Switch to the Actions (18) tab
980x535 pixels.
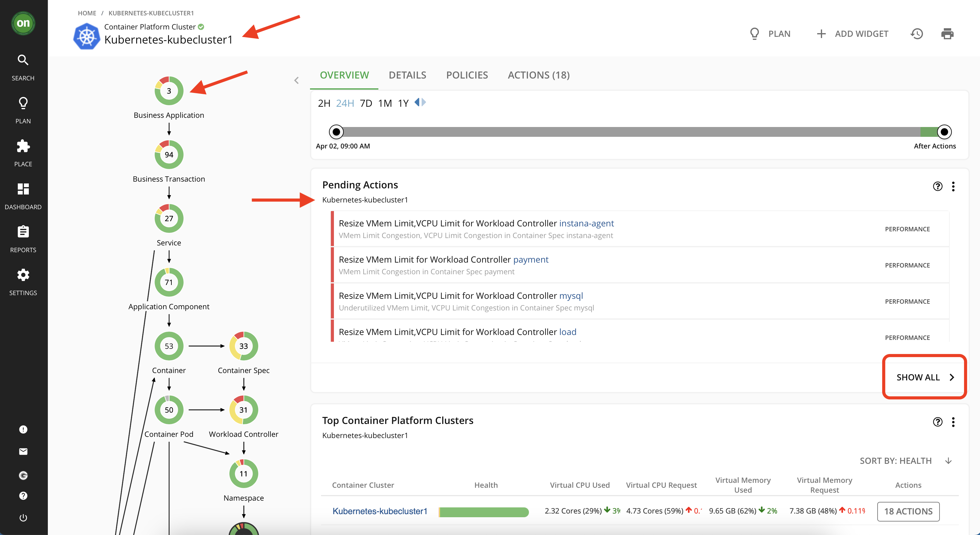(x=538, y=75)
